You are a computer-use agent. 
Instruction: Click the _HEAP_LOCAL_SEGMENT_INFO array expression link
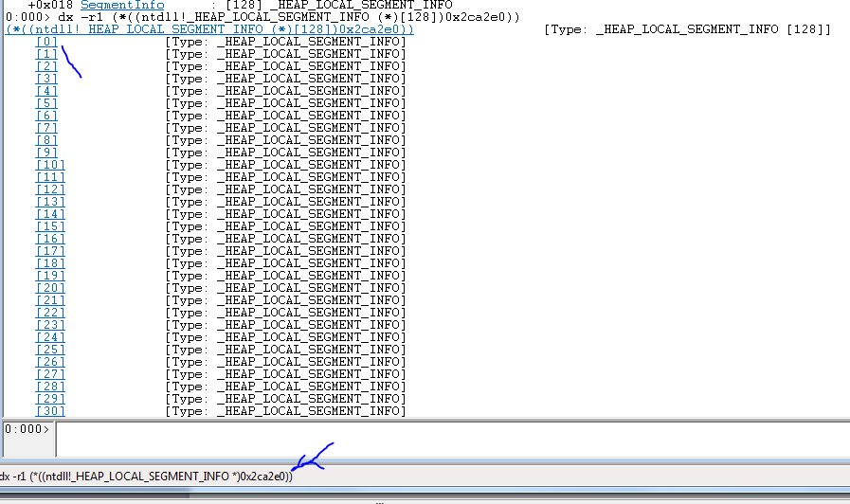pyautogui.click(x=209, y=29)
